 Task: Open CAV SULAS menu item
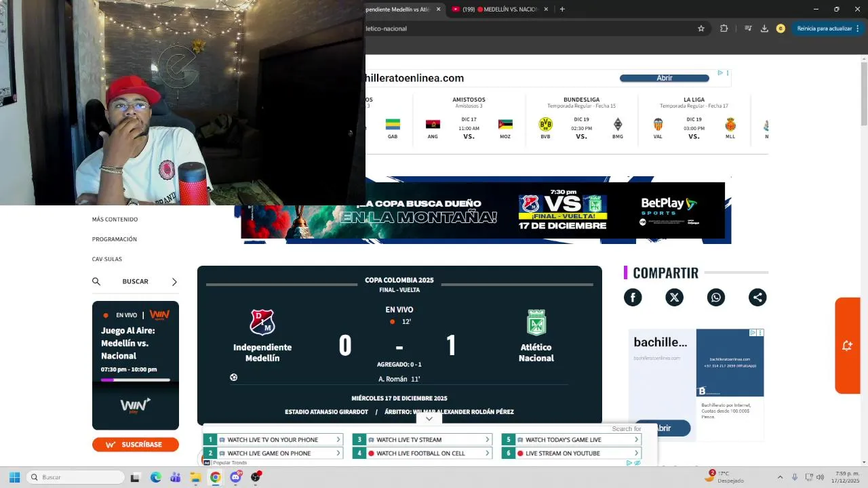107,259
